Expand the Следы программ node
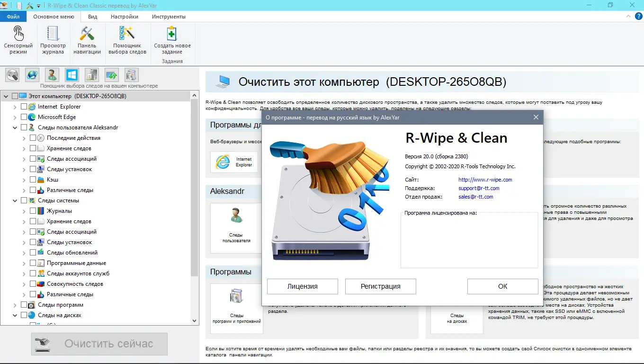 15,305
